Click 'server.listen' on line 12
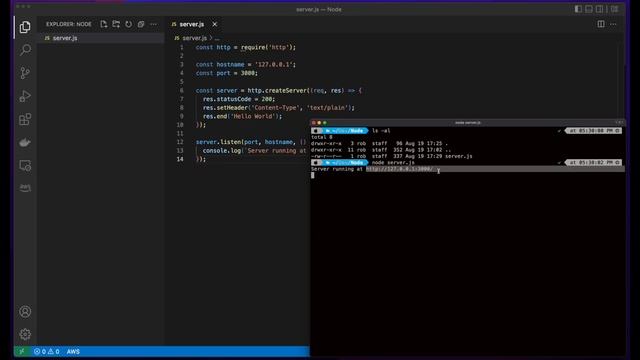640x360 pixels. point(218,142)
